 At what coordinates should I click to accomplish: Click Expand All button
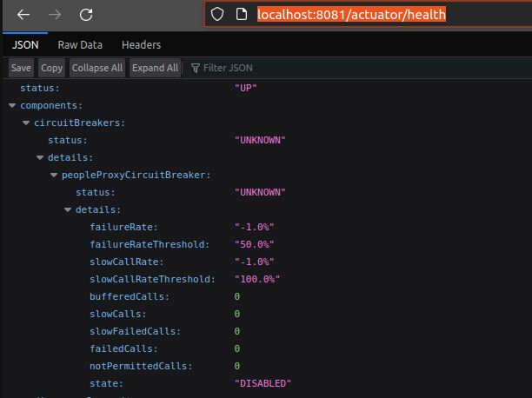coord(155,68)
